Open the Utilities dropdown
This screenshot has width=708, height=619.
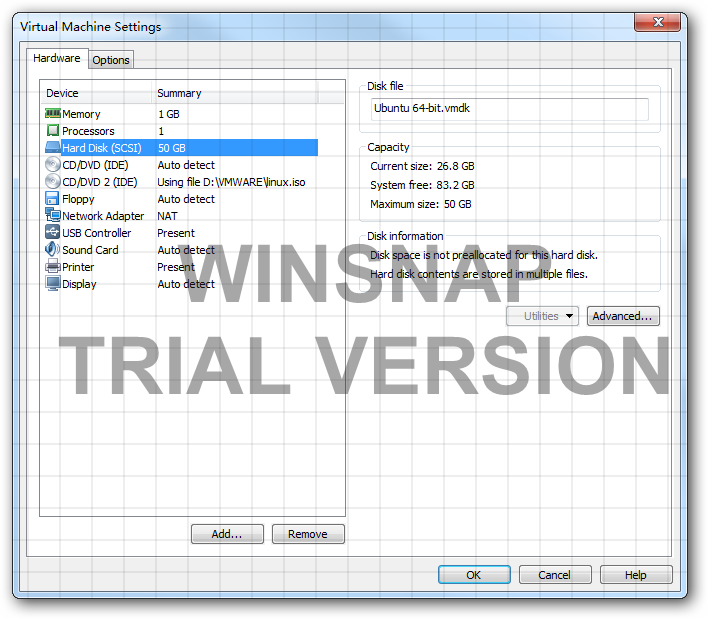click(542, 316)
